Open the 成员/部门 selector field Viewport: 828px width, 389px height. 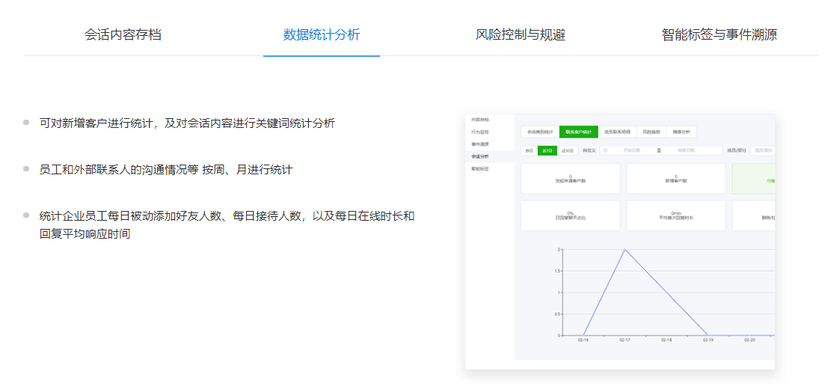click(x=763, y=150)
